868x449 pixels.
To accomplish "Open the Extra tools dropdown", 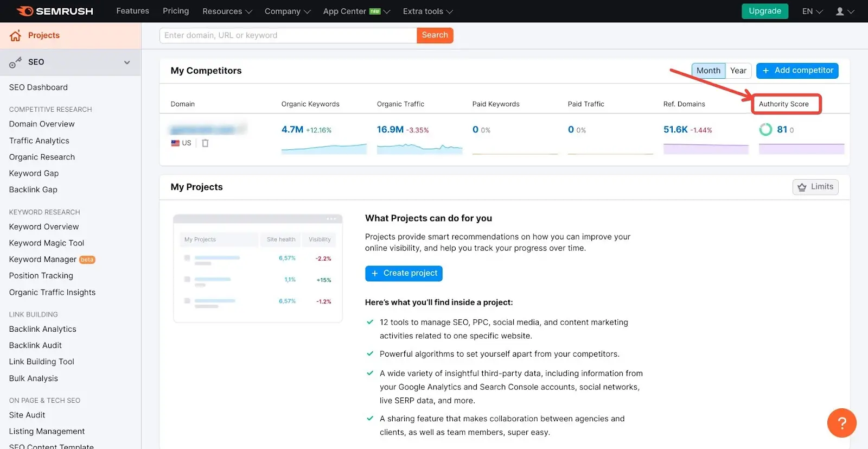I will pos(428,11).
